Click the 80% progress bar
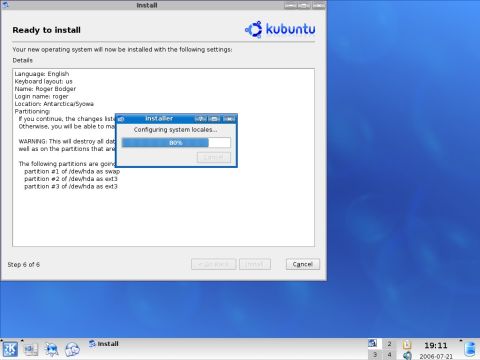 tap(176, 143)
